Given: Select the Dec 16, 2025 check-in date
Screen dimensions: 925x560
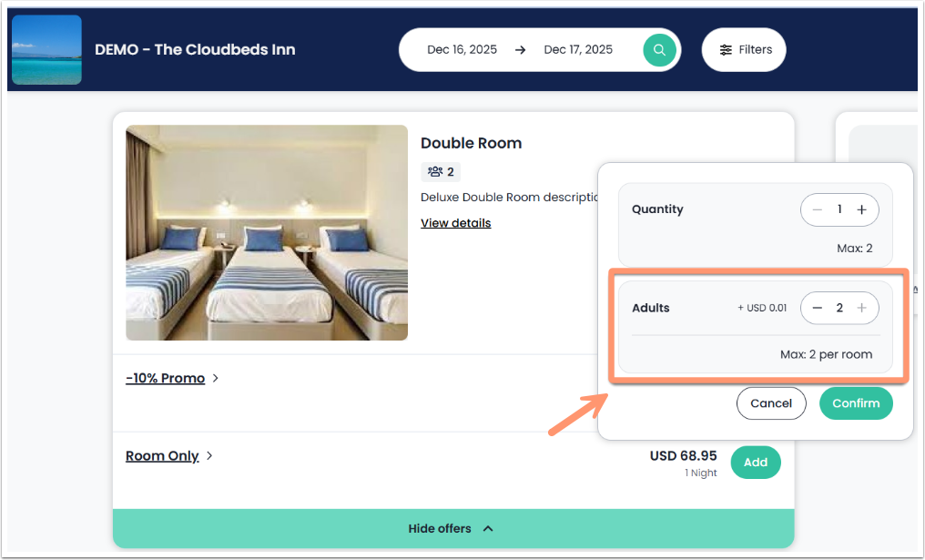Looking at the screenshot, I should (x=462, y=50).
